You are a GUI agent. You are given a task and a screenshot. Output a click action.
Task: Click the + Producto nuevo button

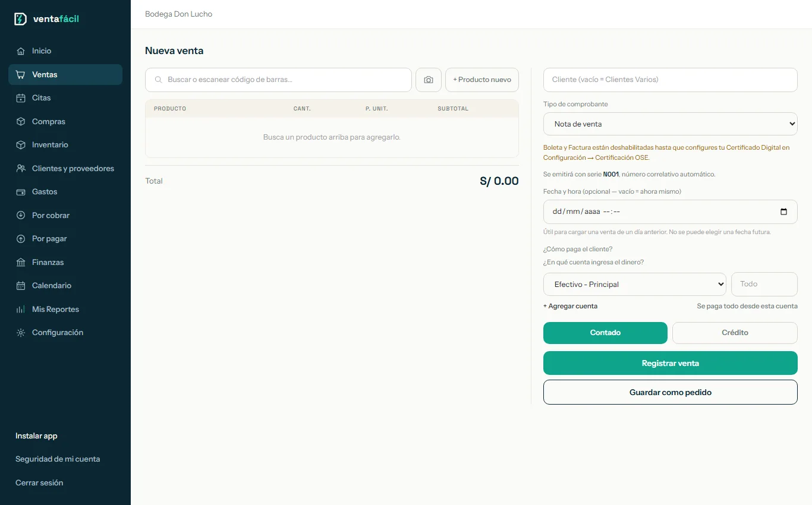click(482, 80)
